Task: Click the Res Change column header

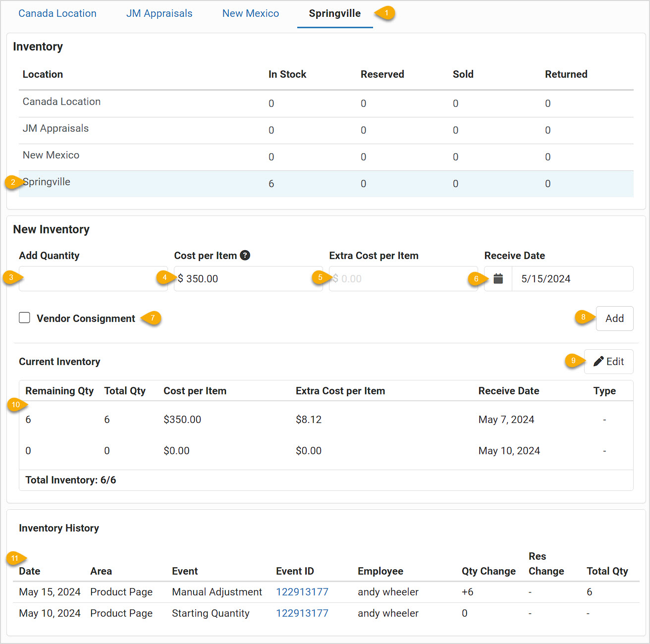Action: pos(546,564)
